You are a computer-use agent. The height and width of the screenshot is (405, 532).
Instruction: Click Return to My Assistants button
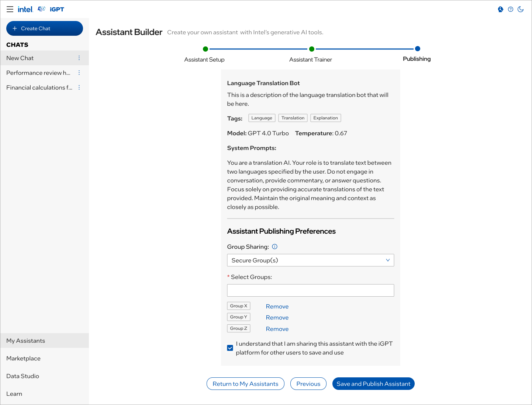tap(245, 384)
